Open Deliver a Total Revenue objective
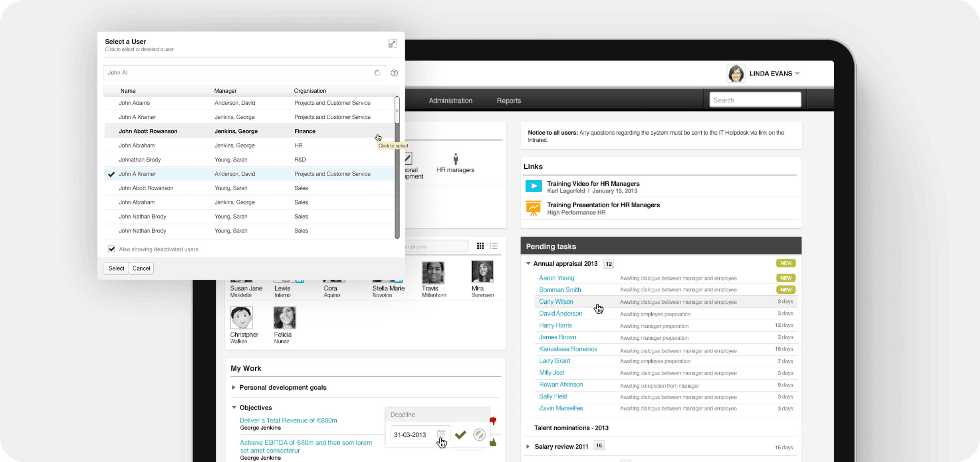 click(x=288, y=420)
